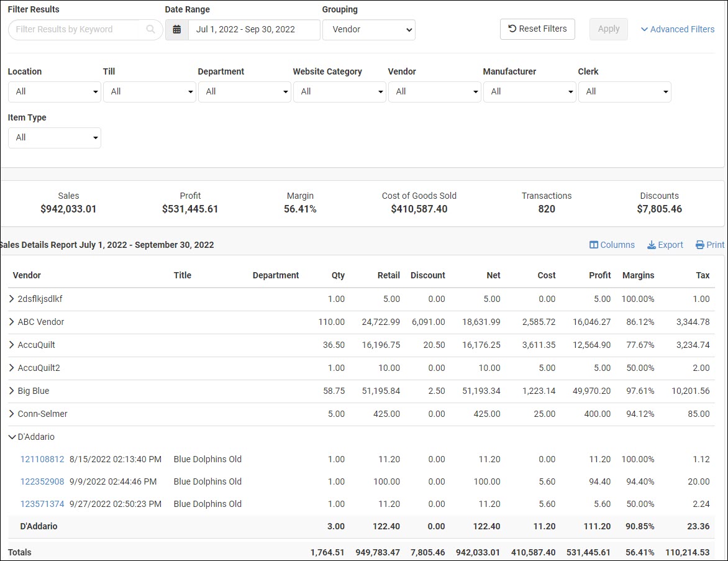Open the Department filter dropdown
The width and height of the screenshot is (728, 561).
[x=245, y=91]
